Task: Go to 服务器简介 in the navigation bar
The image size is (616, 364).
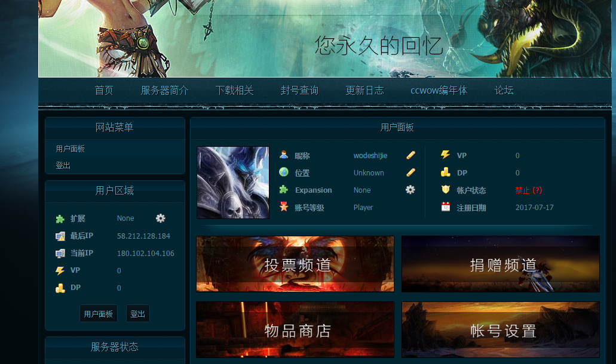Action: point(164,91)
